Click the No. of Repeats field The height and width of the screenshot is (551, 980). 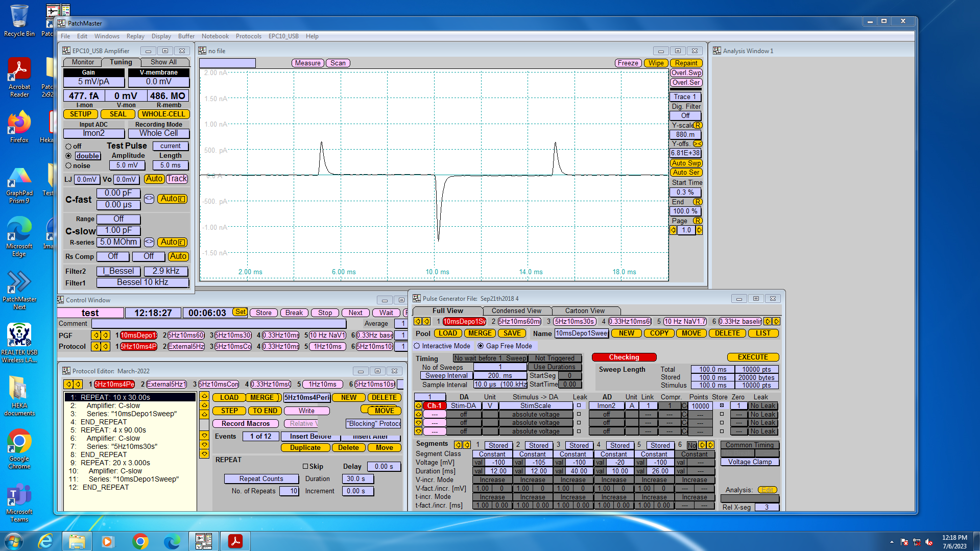[289, 491]
